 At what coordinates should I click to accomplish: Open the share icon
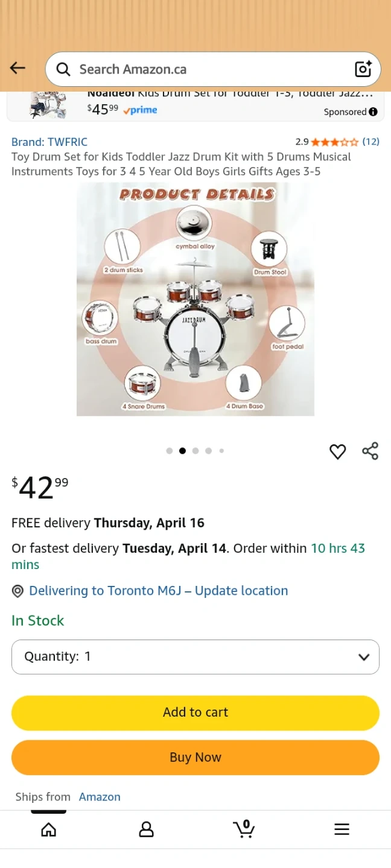[x=370, y=451]
